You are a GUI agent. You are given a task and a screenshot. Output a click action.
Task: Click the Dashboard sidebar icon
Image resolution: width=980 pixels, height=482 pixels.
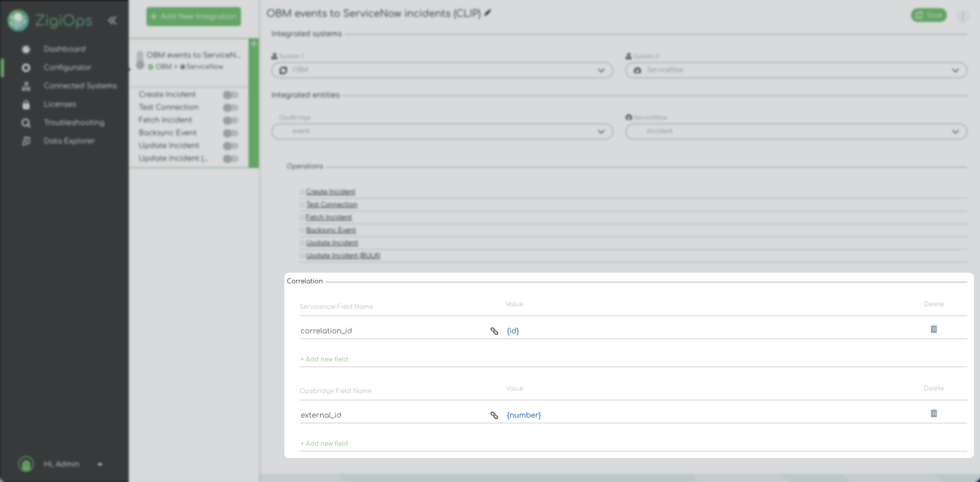pyautogui.click(x=26, y=50)
